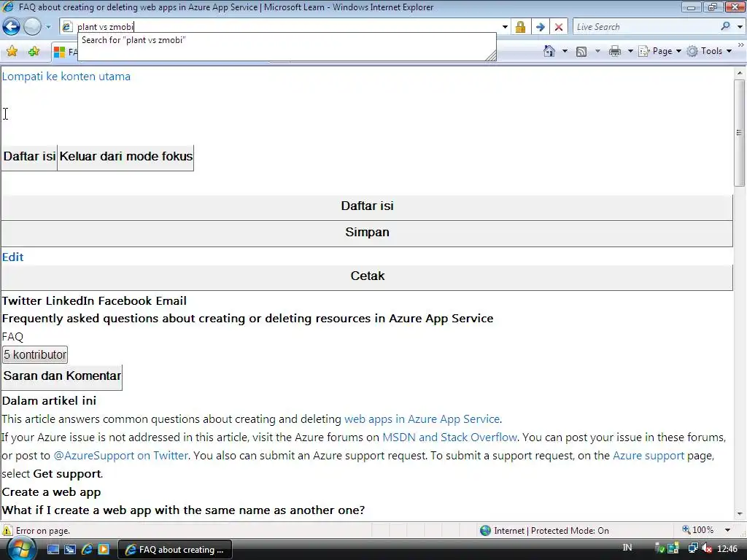Open MSDN and Stack Overflow link
747x560 pixels.
449,437
